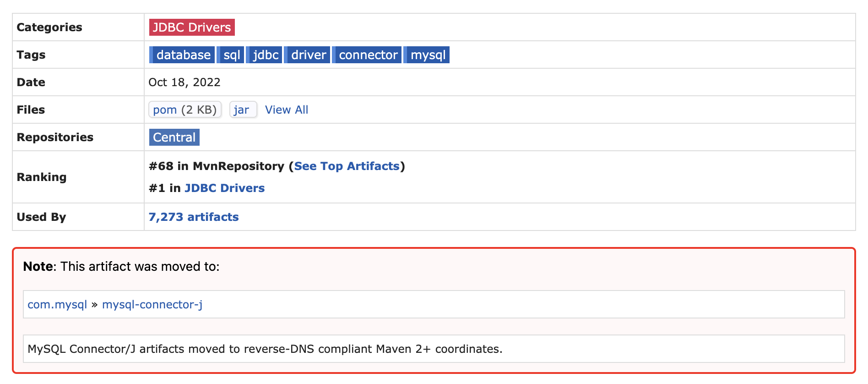Go to the com.mysql group

click(x=57, y=305)
